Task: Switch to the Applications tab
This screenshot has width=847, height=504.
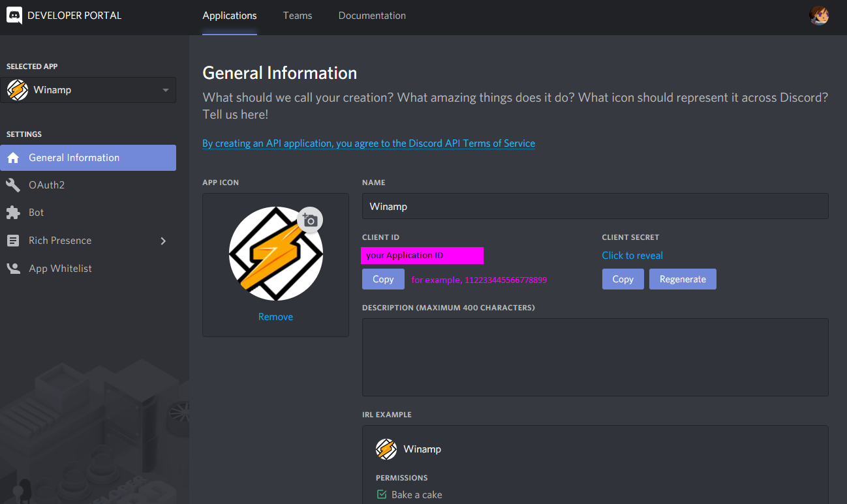Action: click(x=230, y=16)
